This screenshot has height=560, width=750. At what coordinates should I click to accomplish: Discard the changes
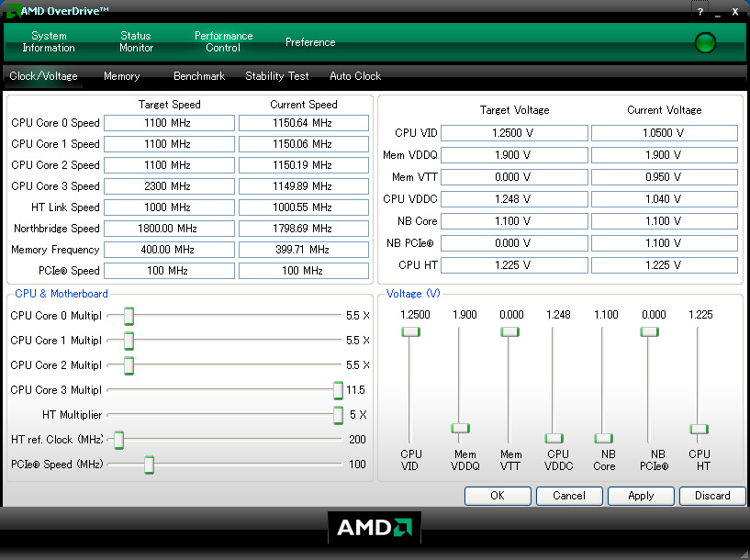pyautogui.click(x=712, y=496)
